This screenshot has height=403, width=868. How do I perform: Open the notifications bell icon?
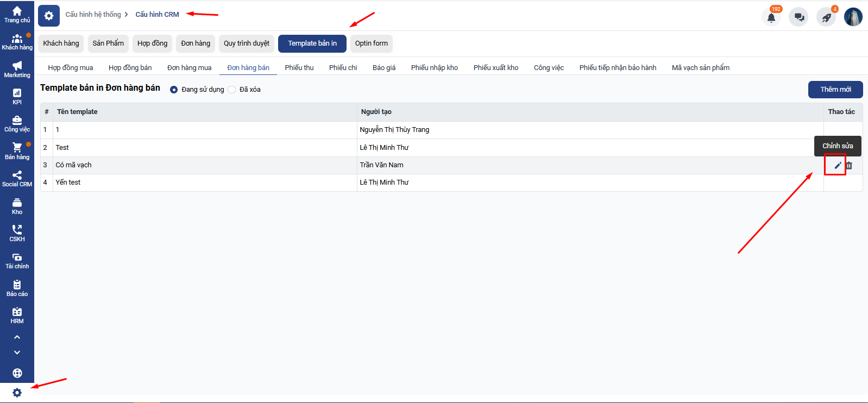pos(771,17)
